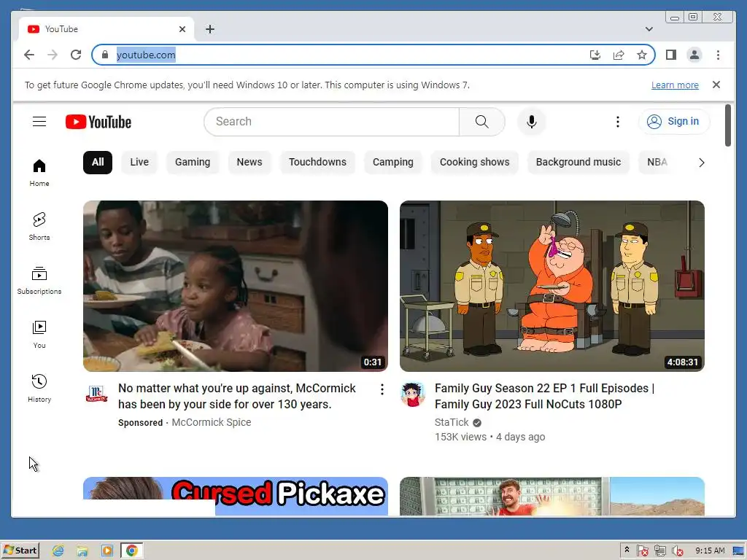Select the News filter chip
This screenshot has height=560, width=747.
click(249, 163)
